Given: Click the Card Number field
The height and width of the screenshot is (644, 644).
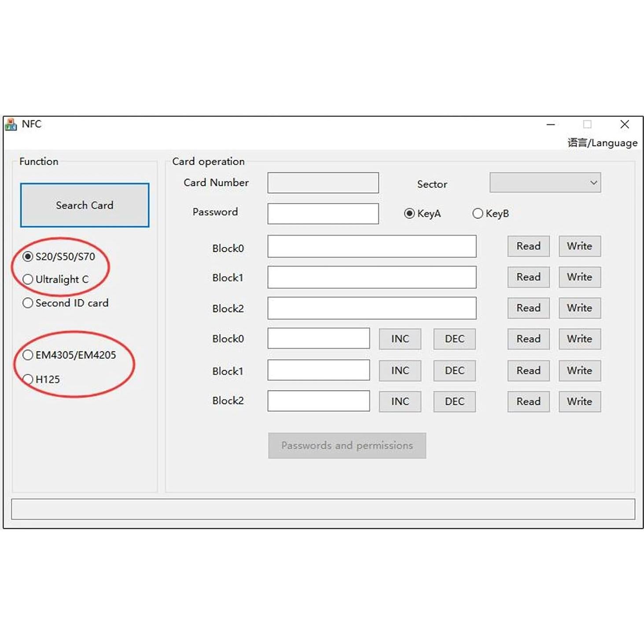Looking at the screenshot, I should coord(323,182).
